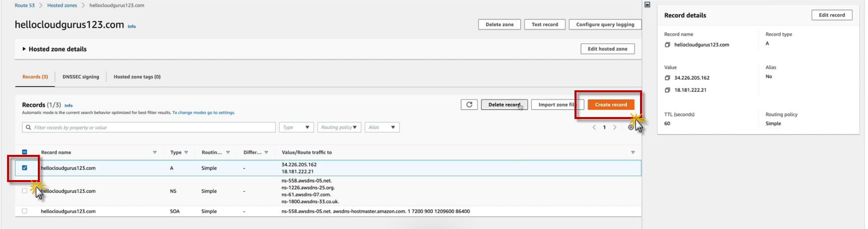Click Import zone file button
This screenshot has width=868, height=229.
click(x=558, y=104)
